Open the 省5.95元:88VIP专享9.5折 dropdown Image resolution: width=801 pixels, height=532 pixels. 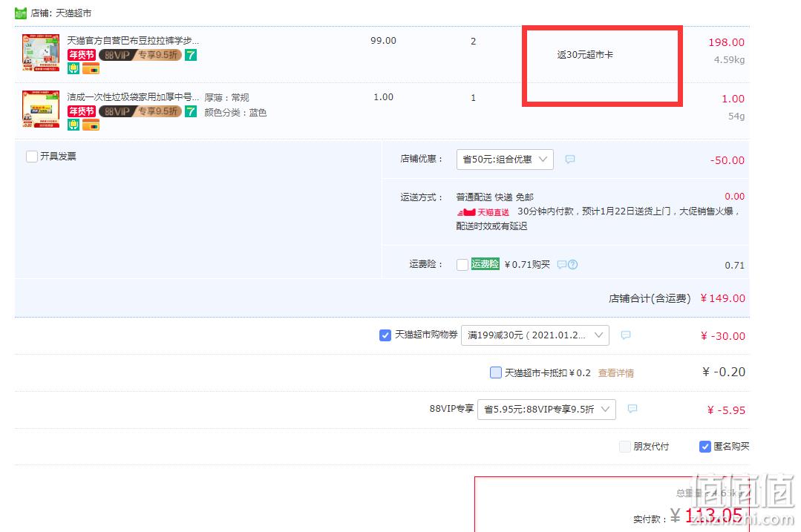[x=546, y=409]
